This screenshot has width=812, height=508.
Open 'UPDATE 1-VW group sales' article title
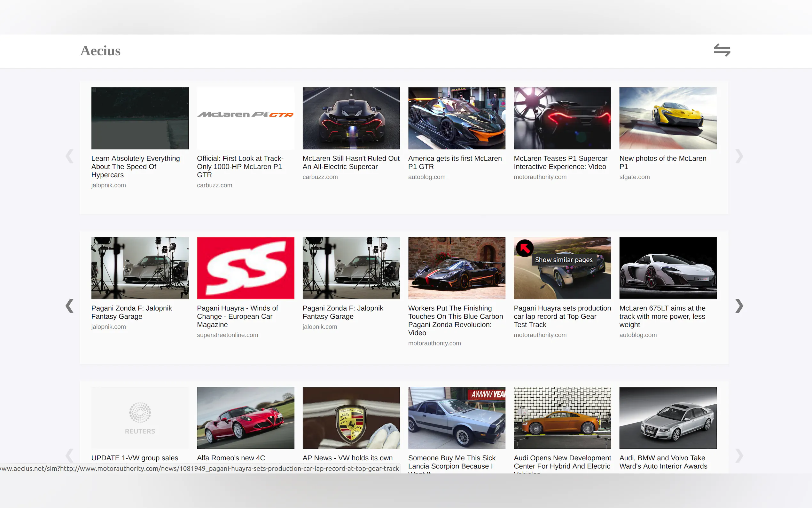(x=135, y=458)
